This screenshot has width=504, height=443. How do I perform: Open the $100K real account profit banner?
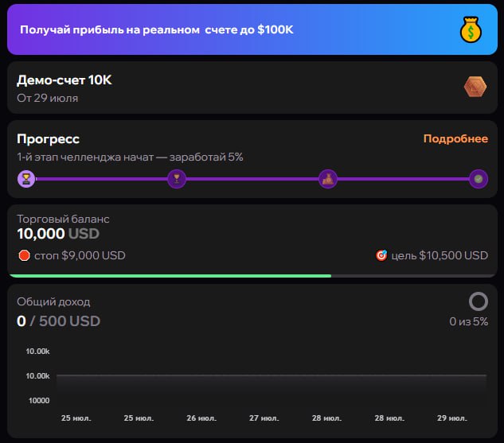click(252, 29)
